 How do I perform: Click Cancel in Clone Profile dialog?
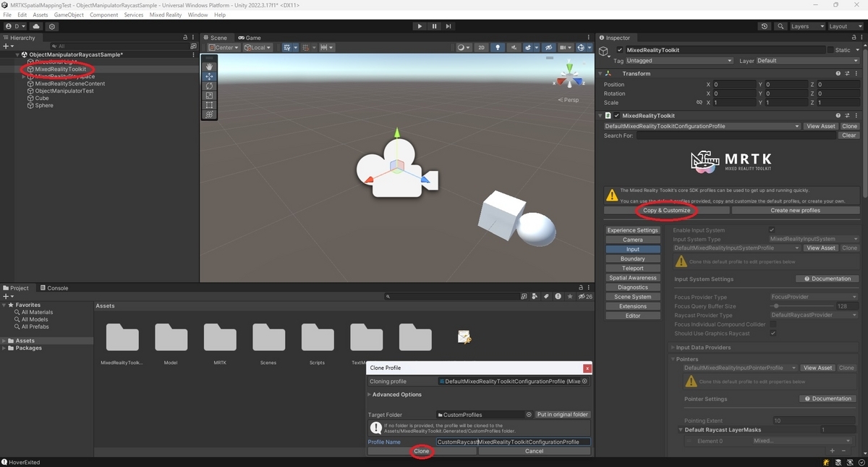click(534, 451)
